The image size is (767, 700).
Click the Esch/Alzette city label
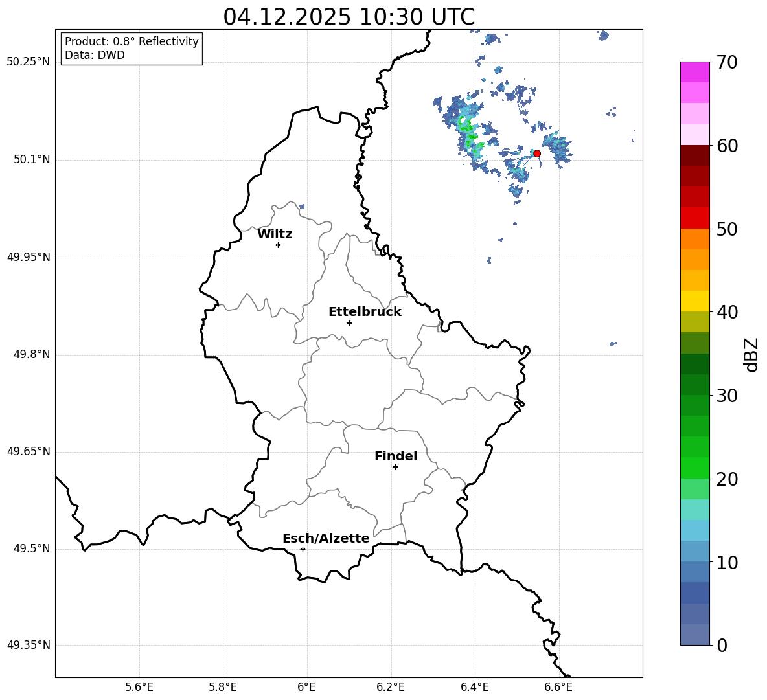click(x=326, y=538)
